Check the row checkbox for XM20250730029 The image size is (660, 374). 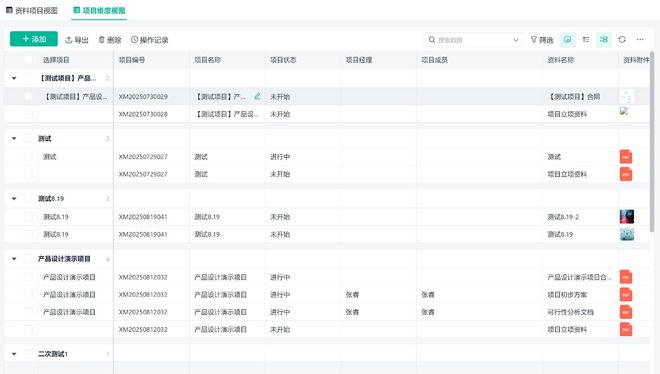point(28,96)
